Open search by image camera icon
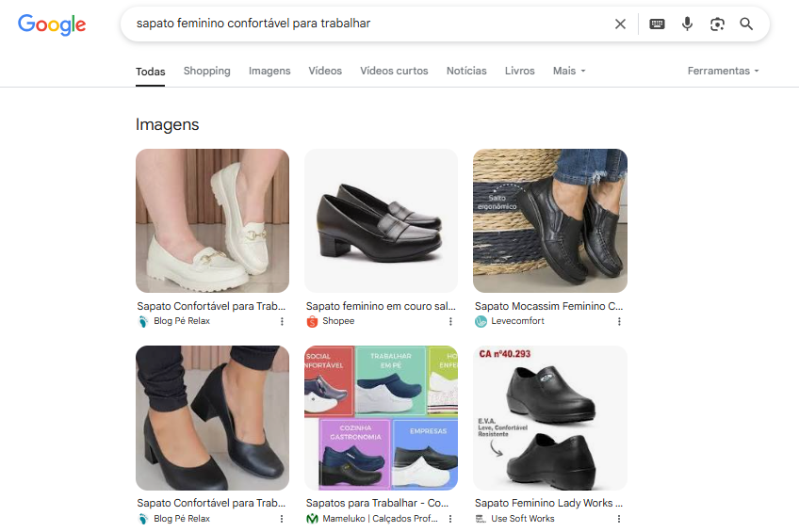Image resolution: width=799 pixels, height=532 pixels. click(717, 24)
